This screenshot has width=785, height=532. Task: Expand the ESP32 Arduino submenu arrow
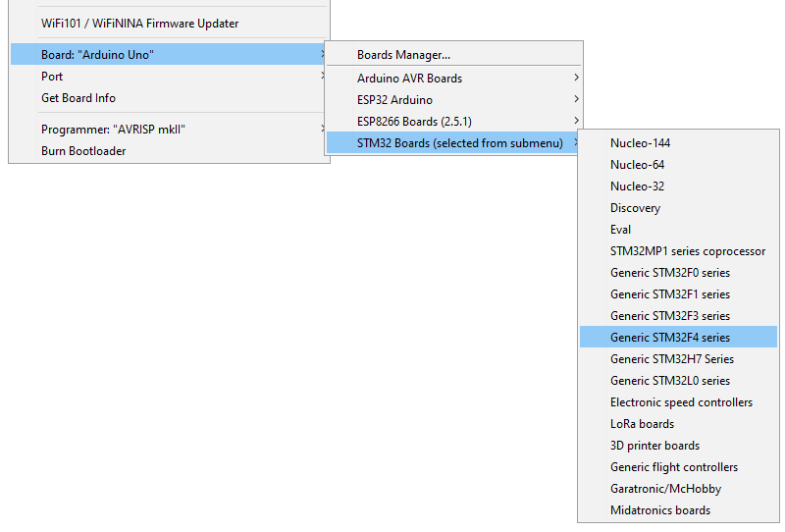tap(576, 99)
